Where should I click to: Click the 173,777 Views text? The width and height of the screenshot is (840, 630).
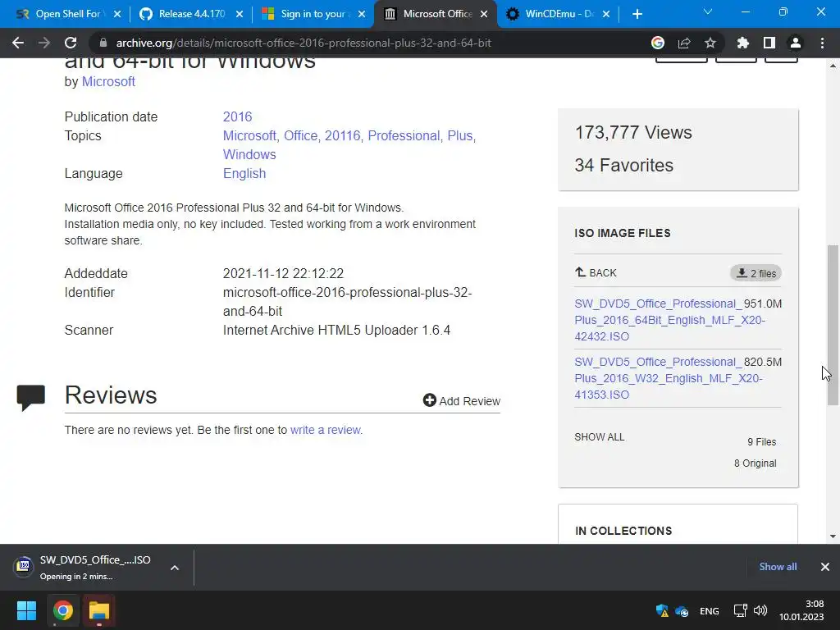point(633,132)
